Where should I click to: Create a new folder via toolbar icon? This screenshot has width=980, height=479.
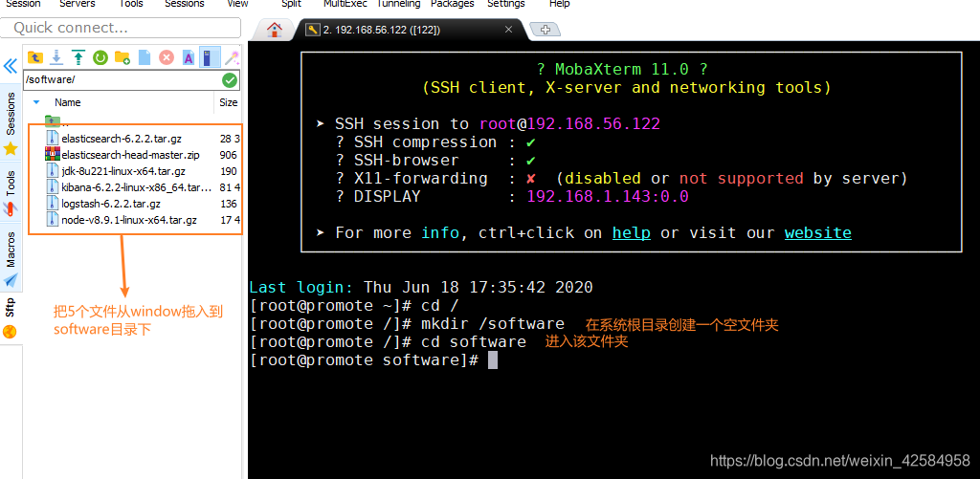(x=122, y=58)
